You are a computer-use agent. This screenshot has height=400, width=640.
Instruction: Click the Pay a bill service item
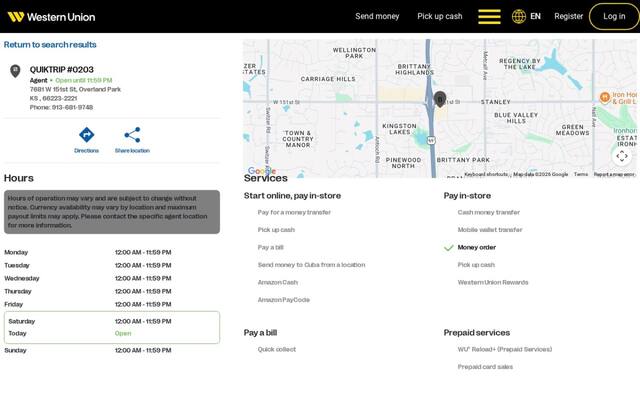[x=271, y=247]
